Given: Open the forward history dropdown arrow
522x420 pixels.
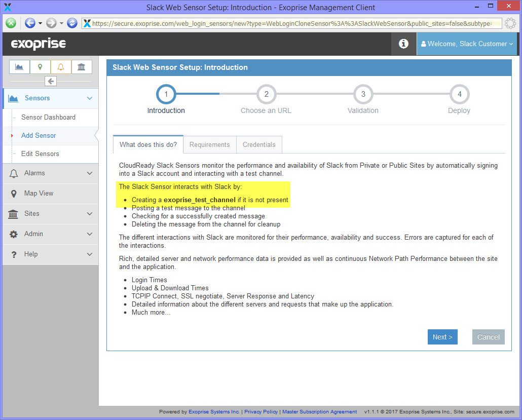Looking at the screenshot, I should pyautogui.click(x=61, y=23).
